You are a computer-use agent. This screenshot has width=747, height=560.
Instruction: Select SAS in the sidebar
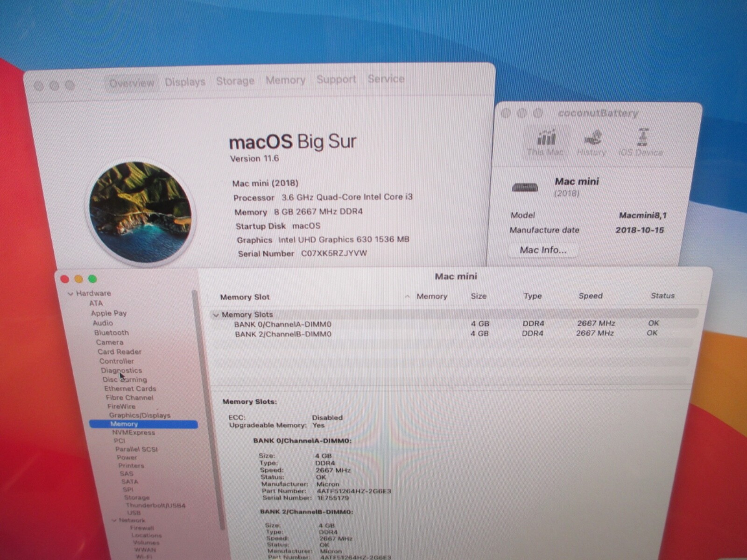click(x=126, y=474)
